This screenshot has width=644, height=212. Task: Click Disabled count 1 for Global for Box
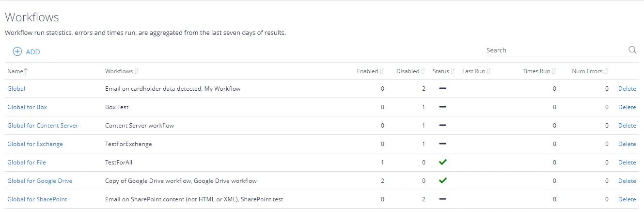pyautogui.click(x=424, y=107)
